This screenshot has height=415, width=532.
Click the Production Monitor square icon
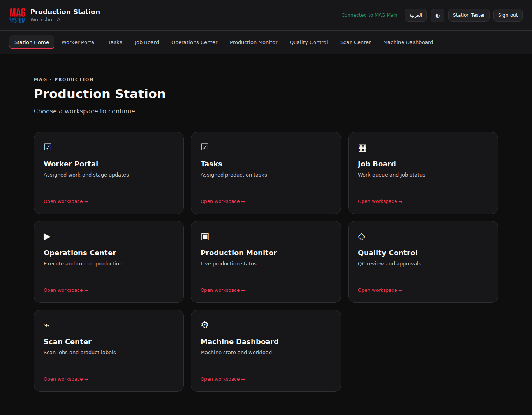tap(205, 237)
